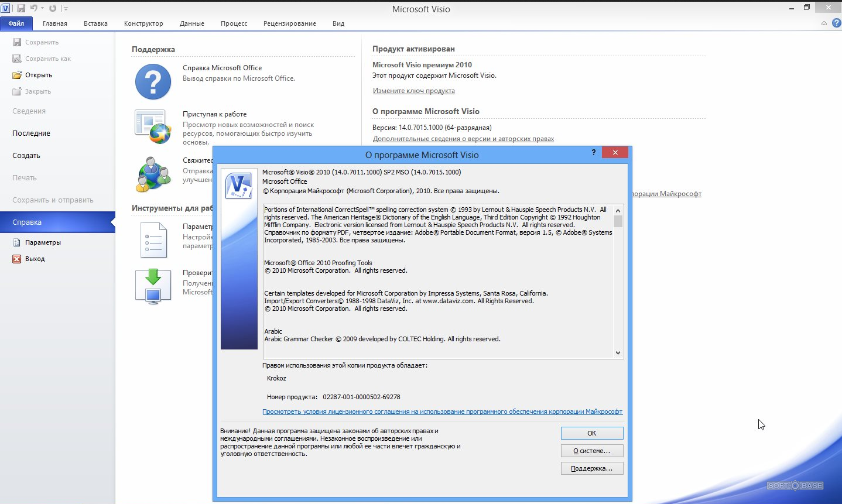
Task: Click the blue Help question icon at top right
Action: (836, 23)
